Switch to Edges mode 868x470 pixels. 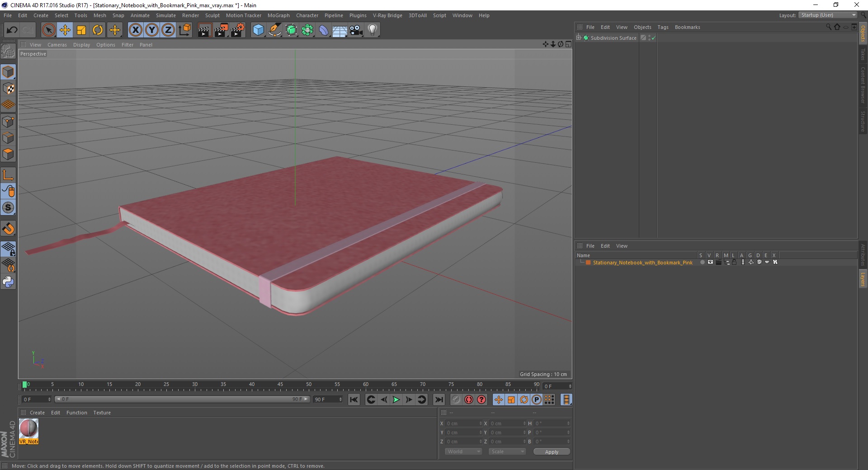[8, 138]
